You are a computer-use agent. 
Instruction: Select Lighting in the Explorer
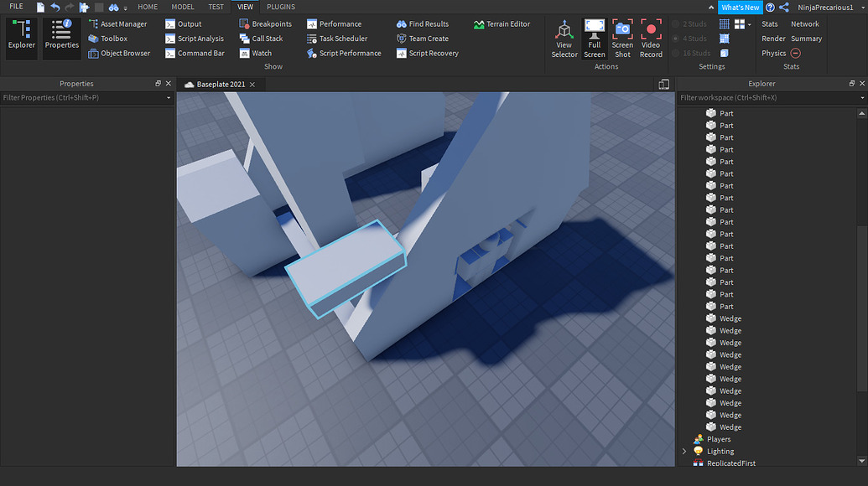coord(720,451)
